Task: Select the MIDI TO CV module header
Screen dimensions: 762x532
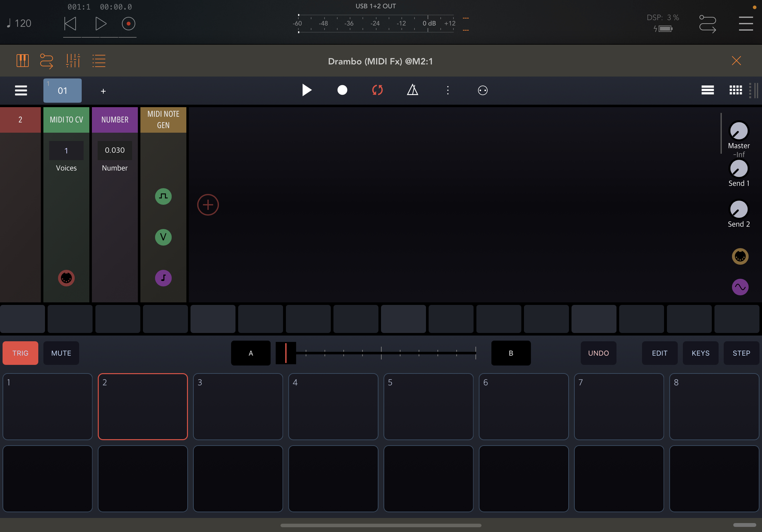Action: point(66,120)
